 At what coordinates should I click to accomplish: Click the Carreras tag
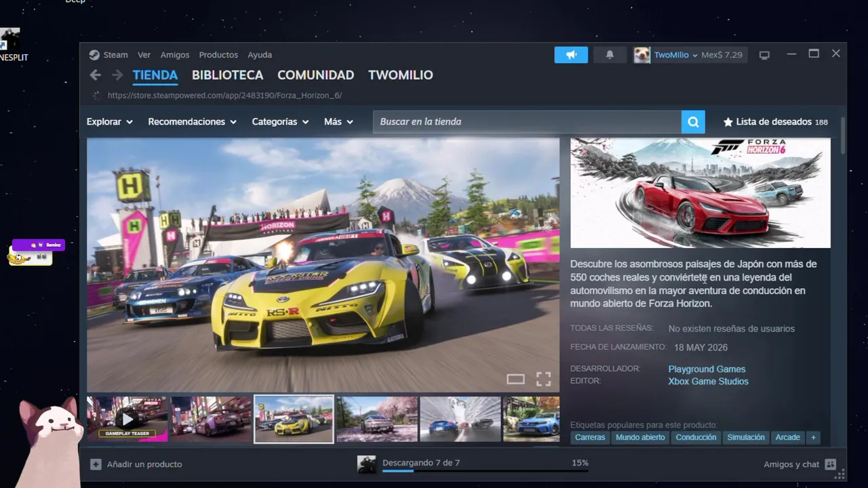pyautogui.click(x=590, y=437)
